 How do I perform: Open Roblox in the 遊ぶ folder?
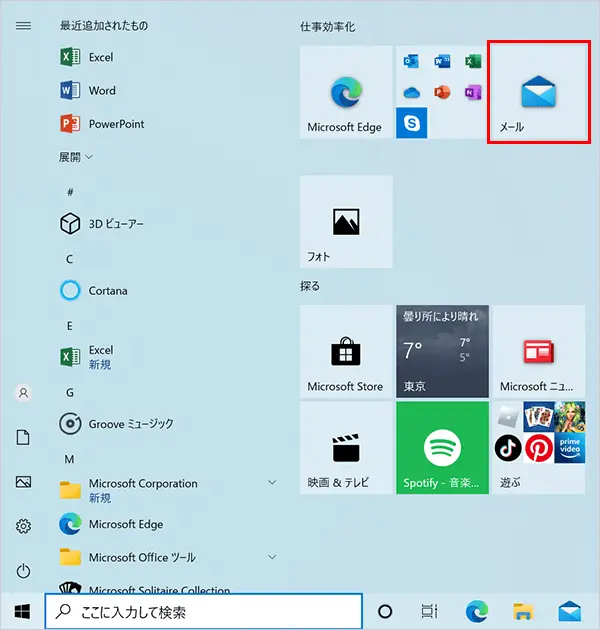pos(508,417)
